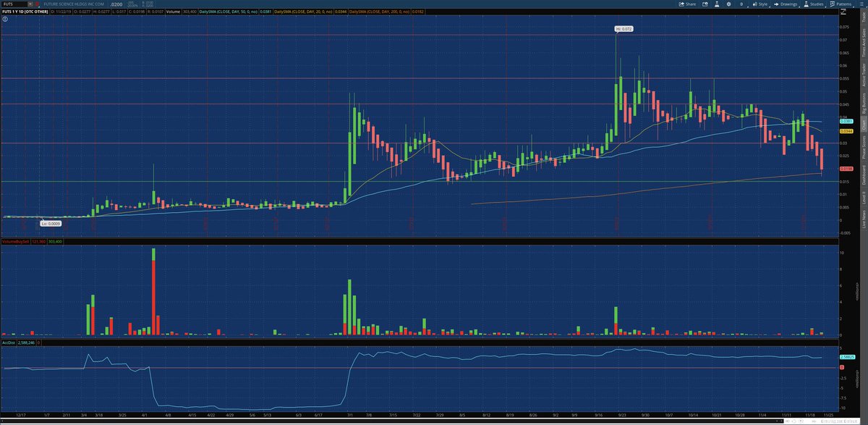Viewport: 868px width, 425px height.
Task: Click the Patterns icon
Action: pyautogui.click(x=833, y=4)
